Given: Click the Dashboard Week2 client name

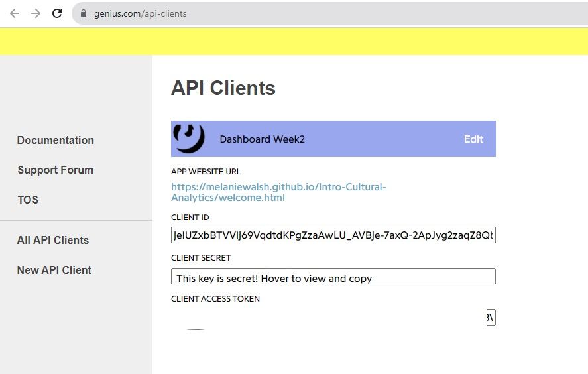Looking at the screenshot, I should [x=262, y=139].
